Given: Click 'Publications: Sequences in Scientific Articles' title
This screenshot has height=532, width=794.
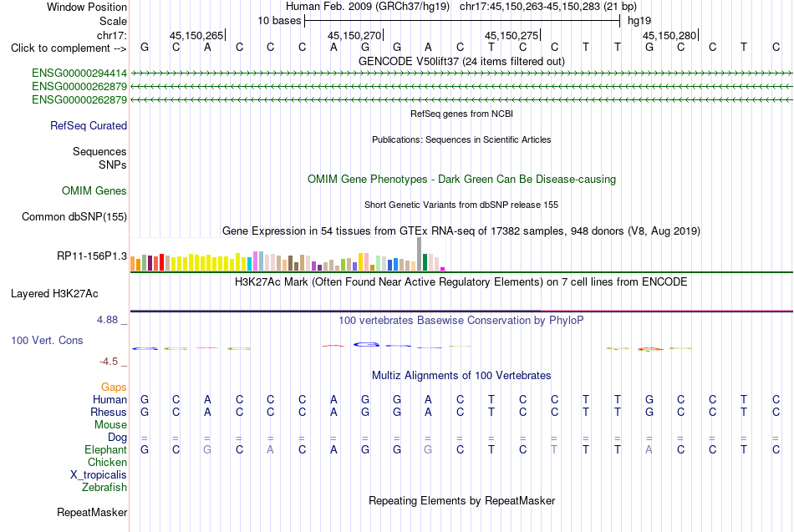Looking at the screenshot, I should [x=461, y=139].
